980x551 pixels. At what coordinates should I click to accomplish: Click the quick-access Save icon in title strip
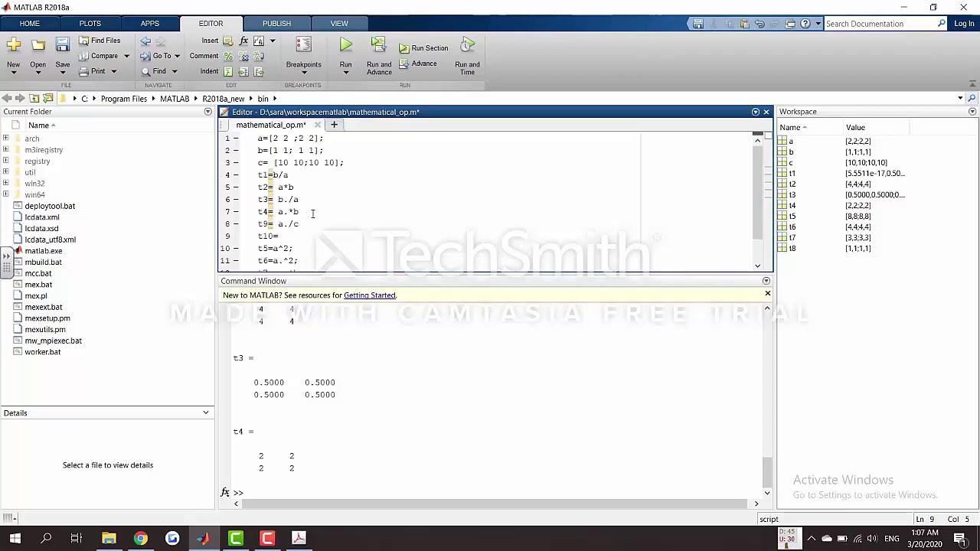(x=698, y=24)
